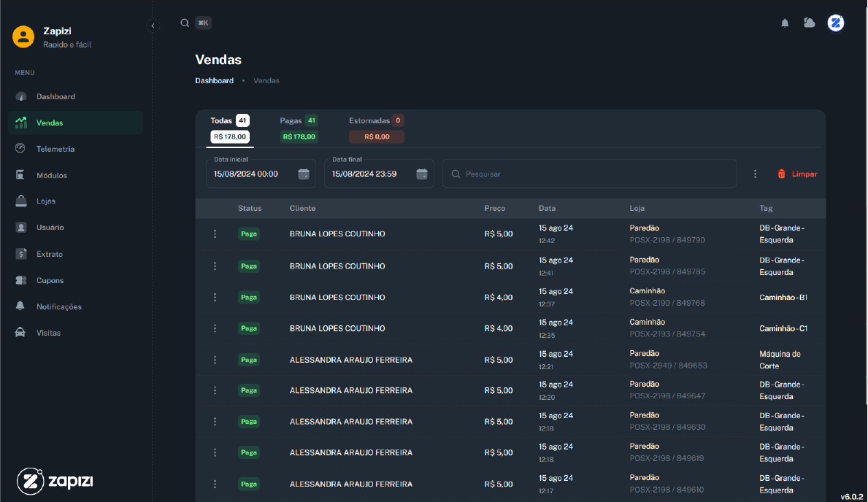Click the Zapizi logo at the sidebar bottom
This screenshot has width=868, height=502.
coord(55,481)
